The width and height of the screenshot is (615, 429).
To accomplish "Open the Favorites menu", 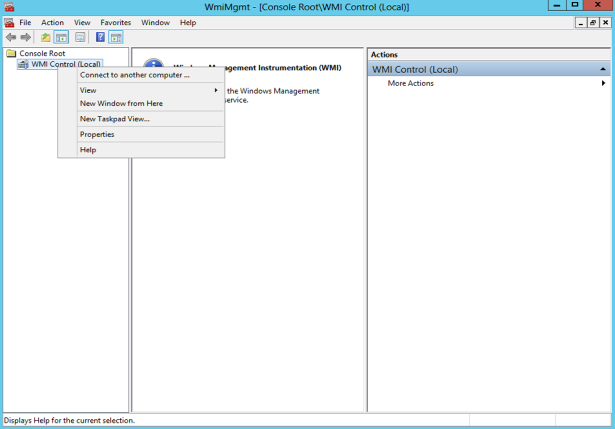I will 115,22.
